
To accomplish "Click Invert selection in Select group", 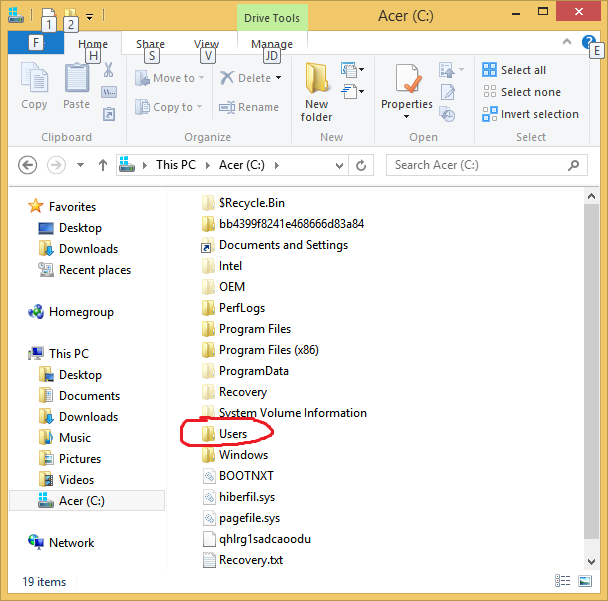I will pos(530,114).
